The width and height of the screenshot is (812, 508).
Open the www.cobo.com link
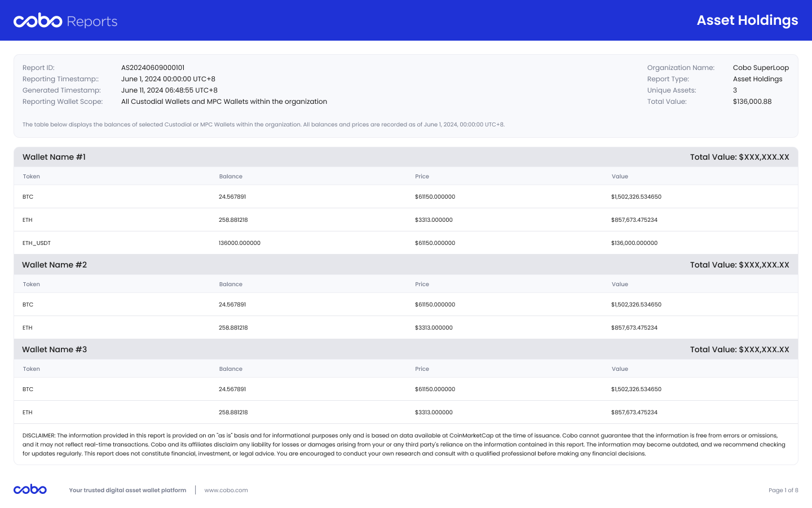point(226,490)
